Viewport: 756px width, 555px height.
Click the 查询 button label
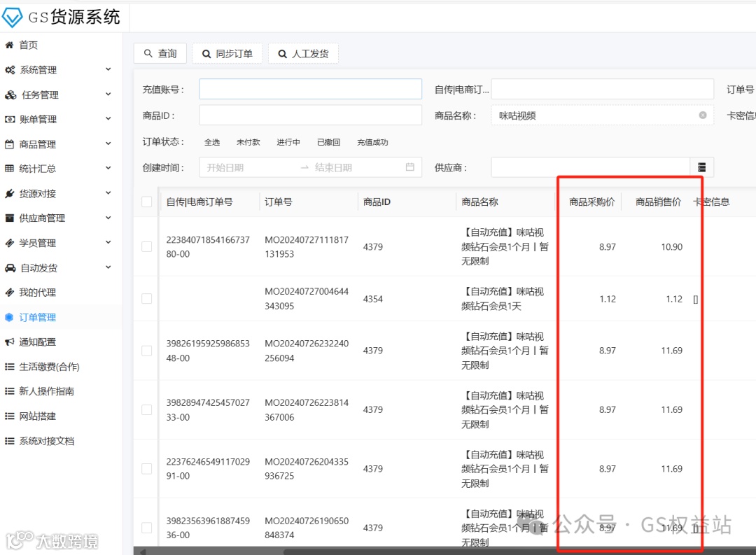tap(167, 53)
